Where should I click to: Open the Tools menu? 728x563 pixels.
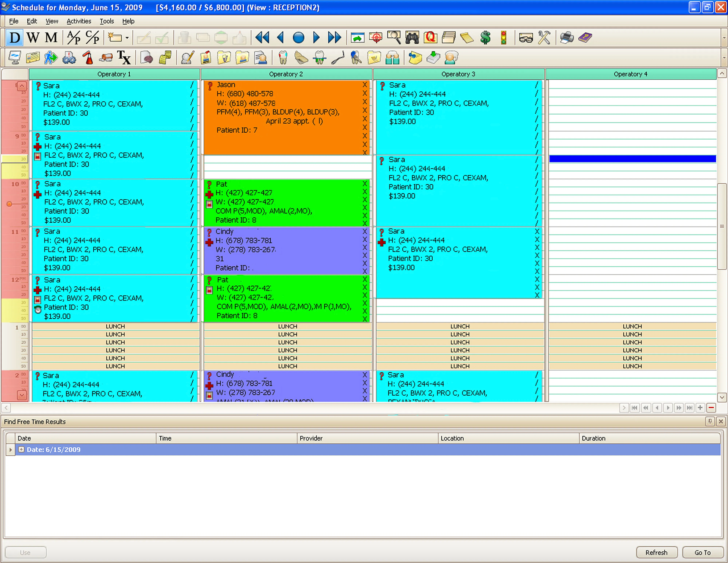pos(107,21)
